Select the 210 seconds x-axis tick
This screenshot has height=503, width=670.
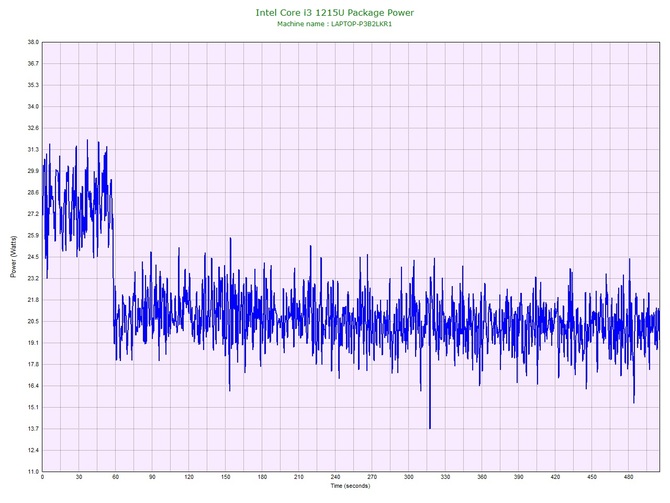[x=299, y=477]
